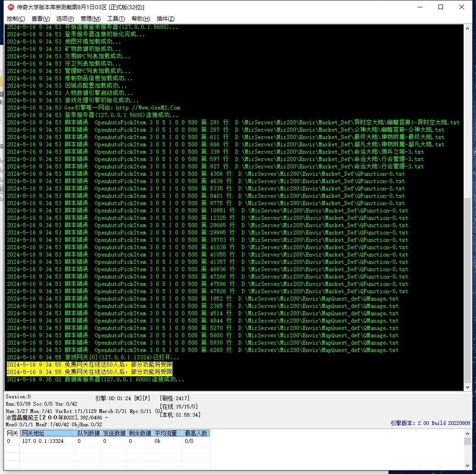The width and height of the screenshot is (476, 474).
Task: Click the 网关地址 column header
Action: (x=47, y=433)
